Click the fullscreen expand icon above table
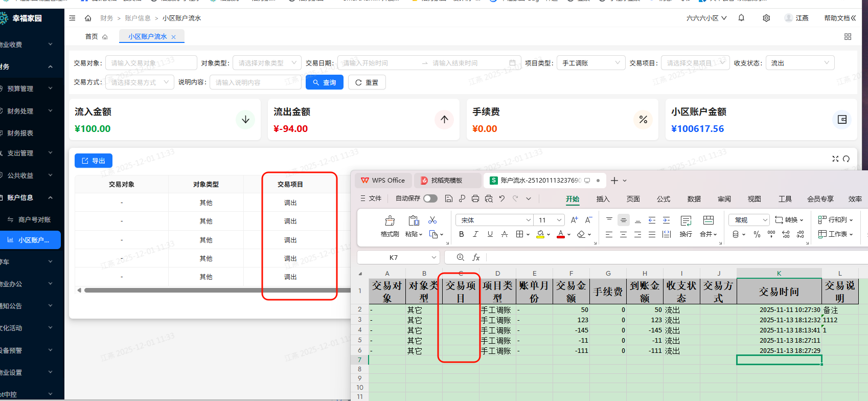The image size is (868, 401). click(835, 159)
